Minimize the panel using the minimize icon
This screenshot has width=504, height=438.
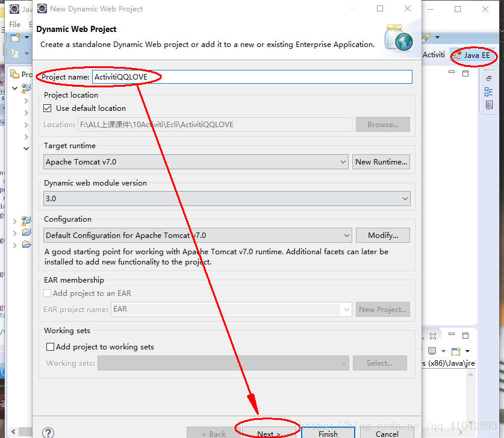click(x=450, y=72)
